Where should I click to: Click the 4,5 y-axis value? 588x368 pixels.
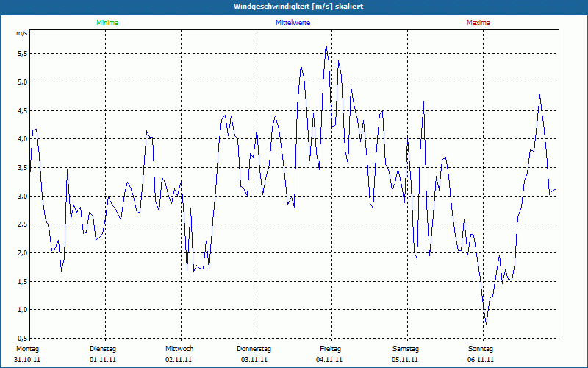[23, 110]
